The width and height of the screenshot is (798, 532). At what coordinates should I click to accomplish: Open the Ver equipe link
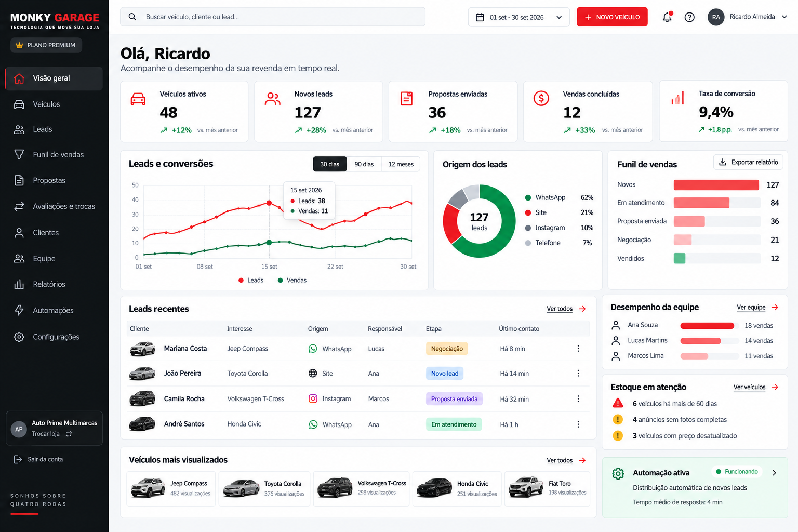[757, 308]
